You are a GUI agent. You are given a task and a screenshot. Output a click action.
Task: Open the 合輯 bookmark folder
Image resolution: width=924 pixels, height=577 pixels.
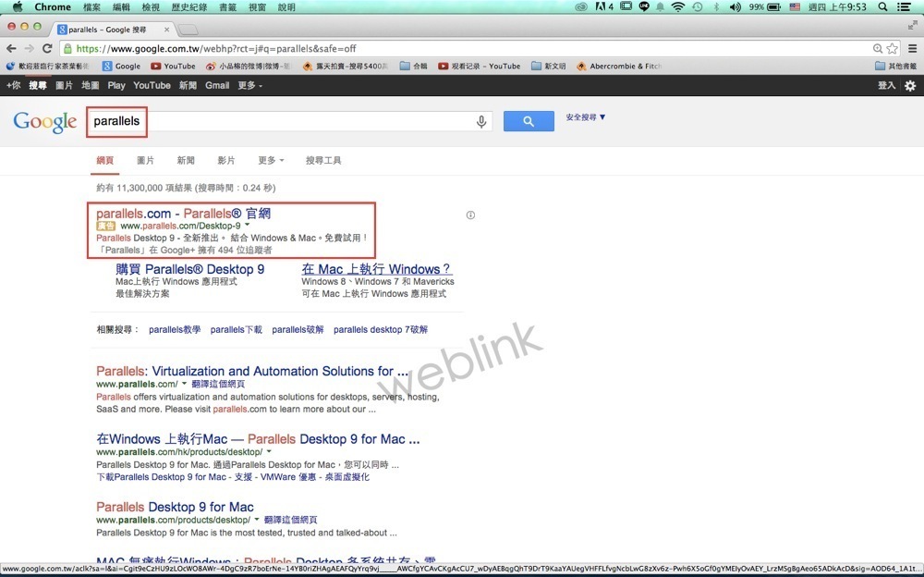click(413, 66)
